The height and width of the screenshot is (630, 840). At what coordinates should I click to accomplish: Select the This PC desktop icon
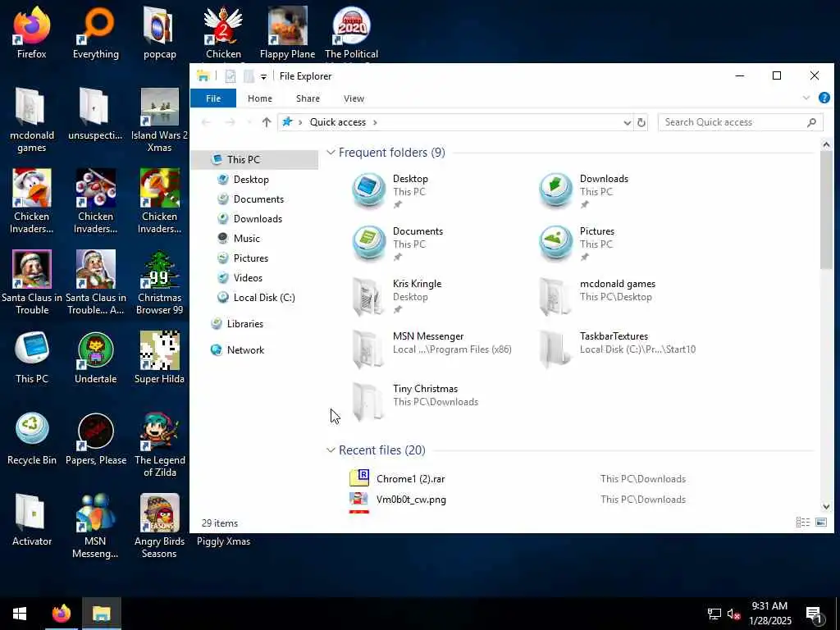(32, 358)
